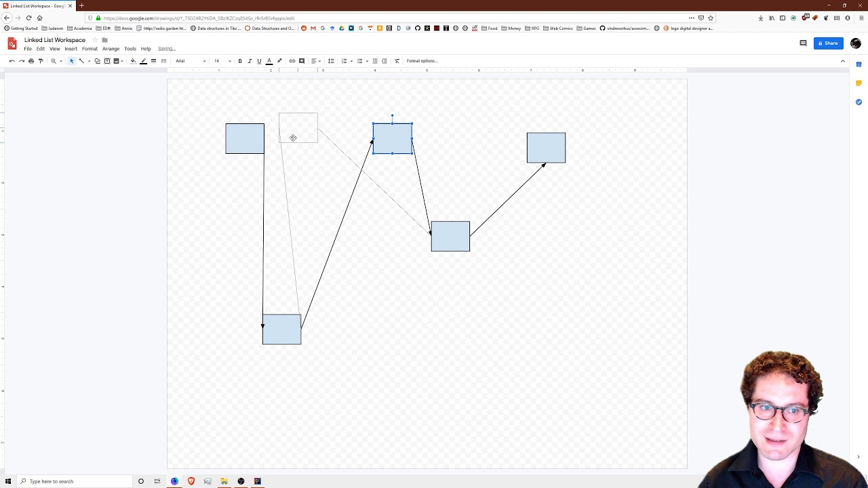This screenshot has height=488, width=868.
Task: Choose the Select arrow tool
Action: 72,61
